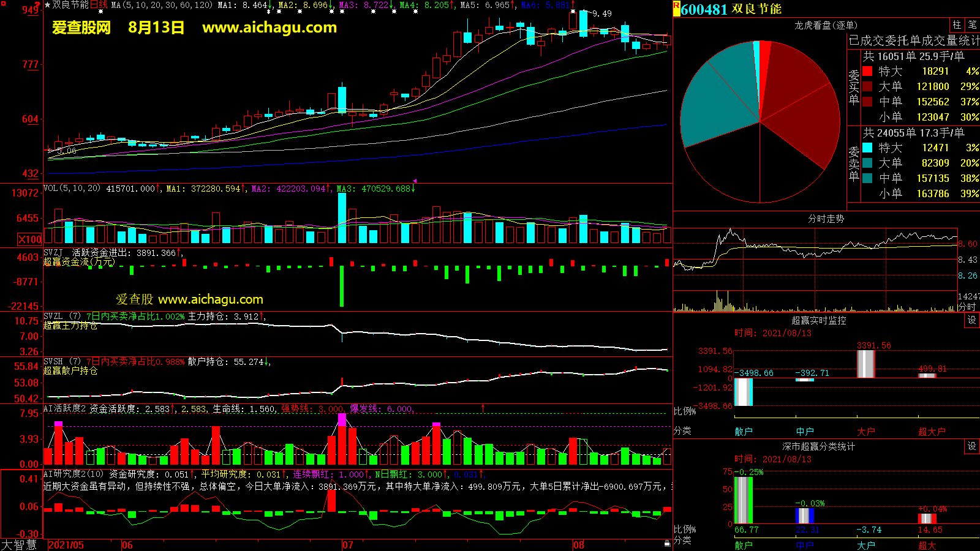Click the star icon before 双良节能 title

pyautogui.click(x=47, y=5)
